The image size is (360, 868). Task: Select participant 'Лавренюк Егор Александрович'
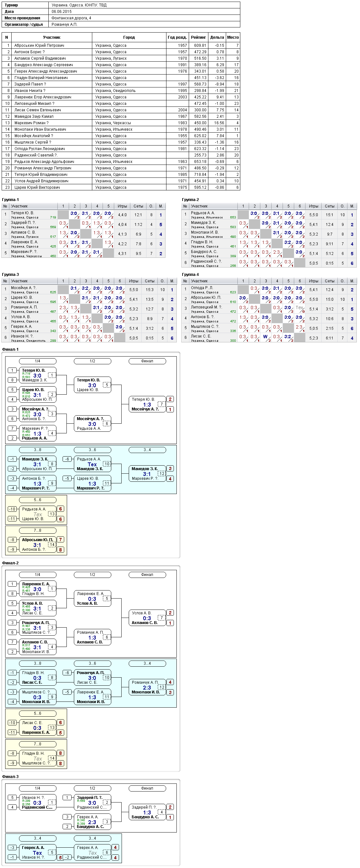(x=43, y=97)
